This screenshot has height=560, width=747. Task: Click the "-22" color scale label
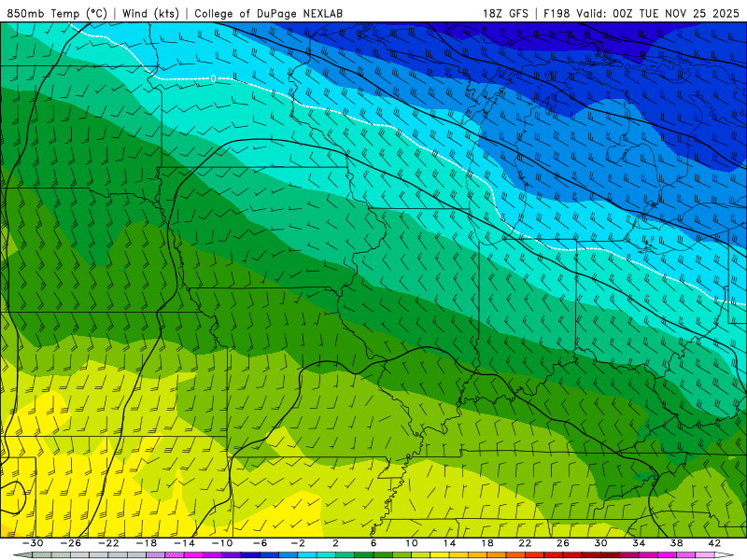click(x=108, y=543)
